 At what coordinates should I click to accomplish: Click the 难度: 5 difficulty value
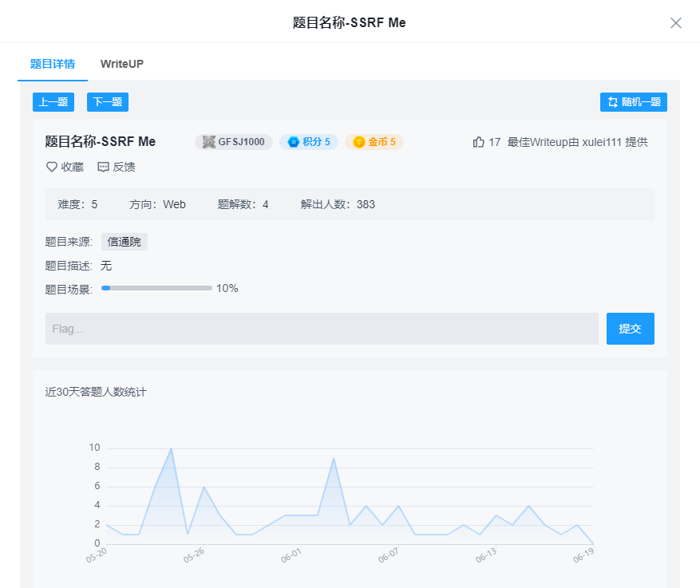point(77,204)
